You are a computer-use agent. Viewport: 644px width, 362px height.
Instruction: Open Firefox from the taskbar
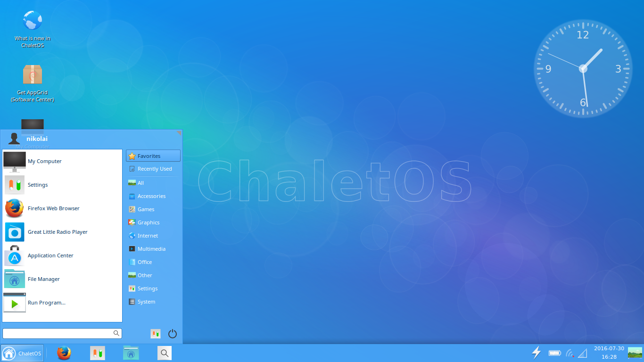tap(64, 353)
